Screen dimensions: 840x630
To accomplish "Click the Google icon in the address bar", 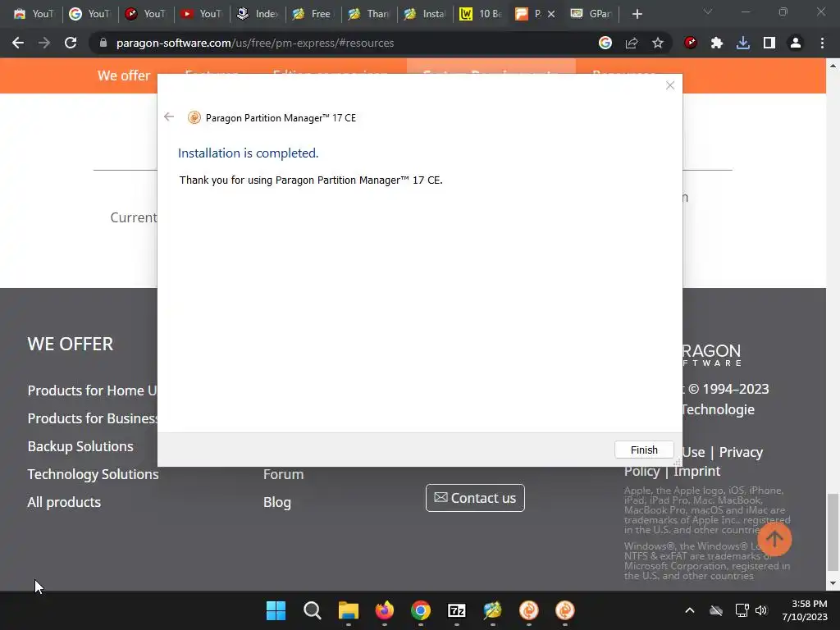I will click(x=605, y=43).
